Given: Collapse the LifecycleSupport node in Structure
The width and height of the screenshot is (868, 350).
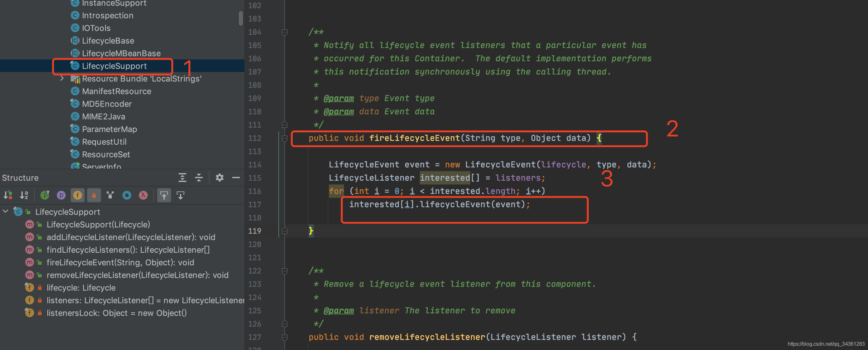Looking at the screenshot, I should coord(5,211).
